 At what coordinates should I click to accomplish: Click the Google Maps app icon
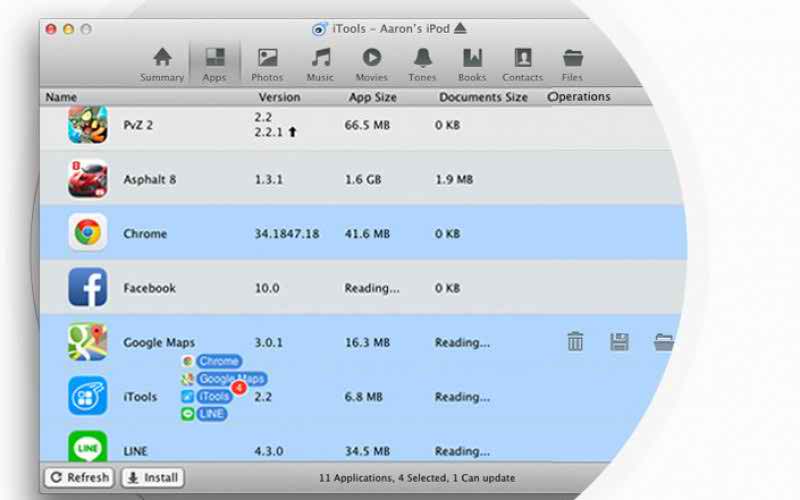coord(88,341)
